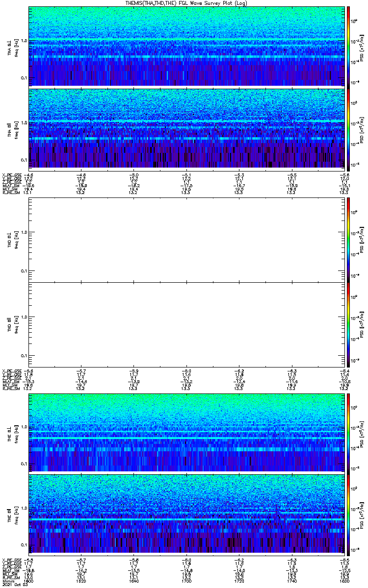Screen dimensions: 368x588
Task: Click the empty THD B-perpendicular panel
Action: pos(186,240)
